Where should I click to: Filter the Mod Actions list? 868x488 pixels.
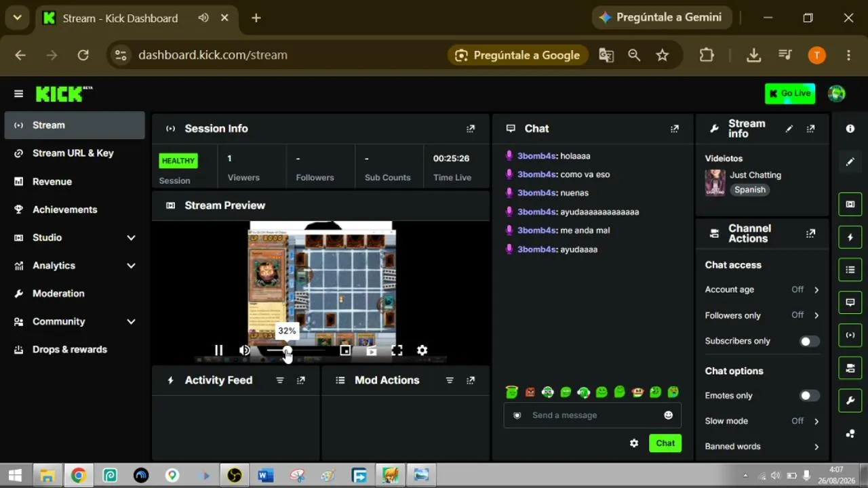pos(450,380)
